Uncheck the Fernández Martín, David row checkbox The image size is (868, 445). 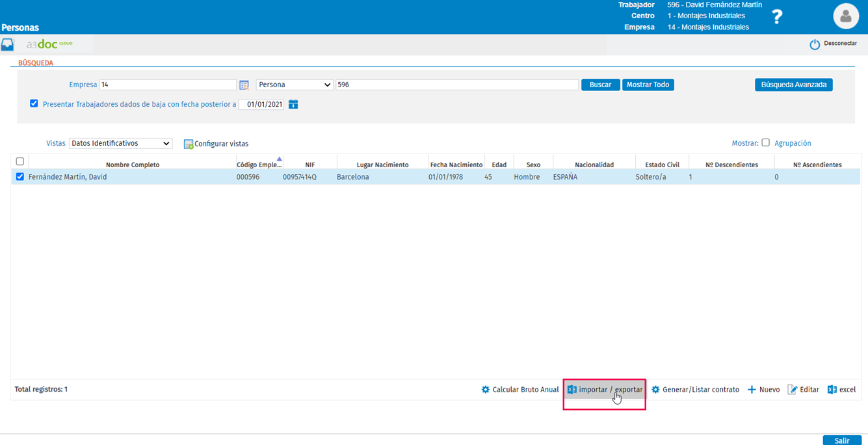pyautogui.click(x=20, y=177)
